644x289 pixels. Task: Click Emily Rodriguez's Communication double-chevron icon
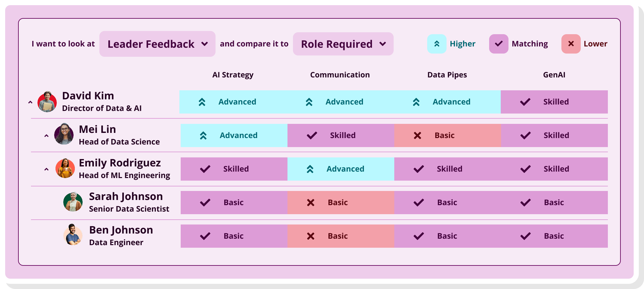coord(310,169)
